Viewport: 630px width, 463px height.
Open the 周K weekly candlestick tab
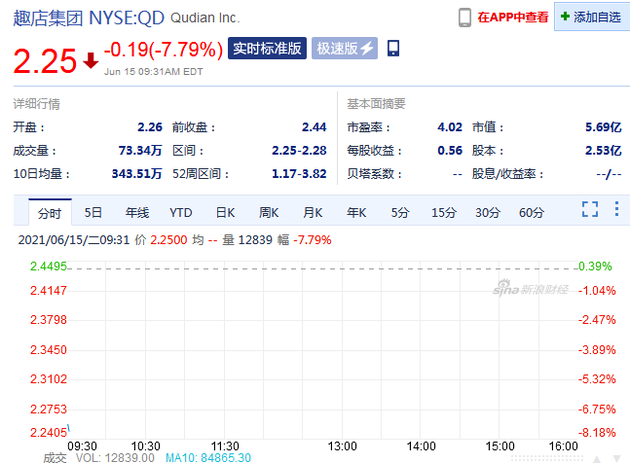point(269,212)
